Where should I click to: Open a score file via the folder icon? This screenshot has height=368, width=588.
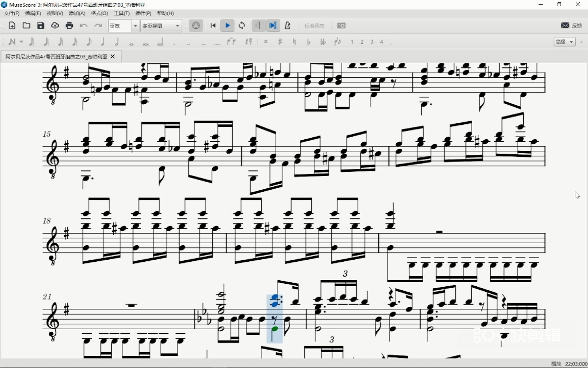point(26,26)
